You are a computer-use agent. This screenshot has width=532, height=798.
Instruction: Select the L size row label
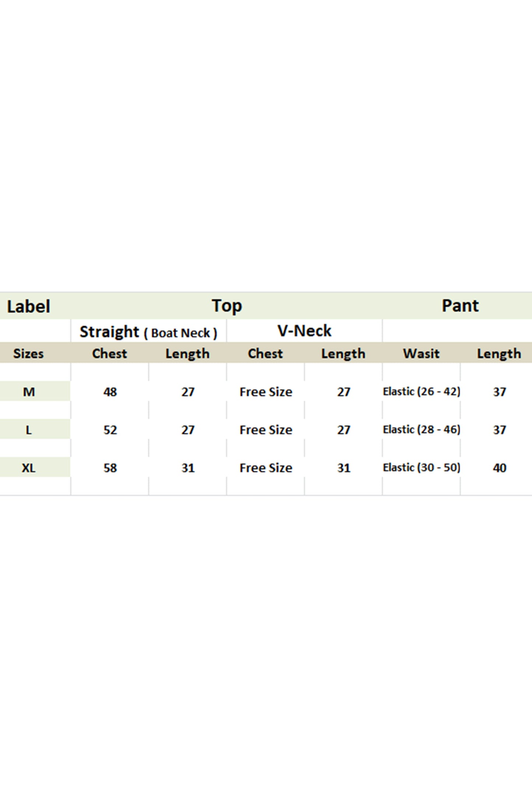pyautogui.click(x=29, y=430)
